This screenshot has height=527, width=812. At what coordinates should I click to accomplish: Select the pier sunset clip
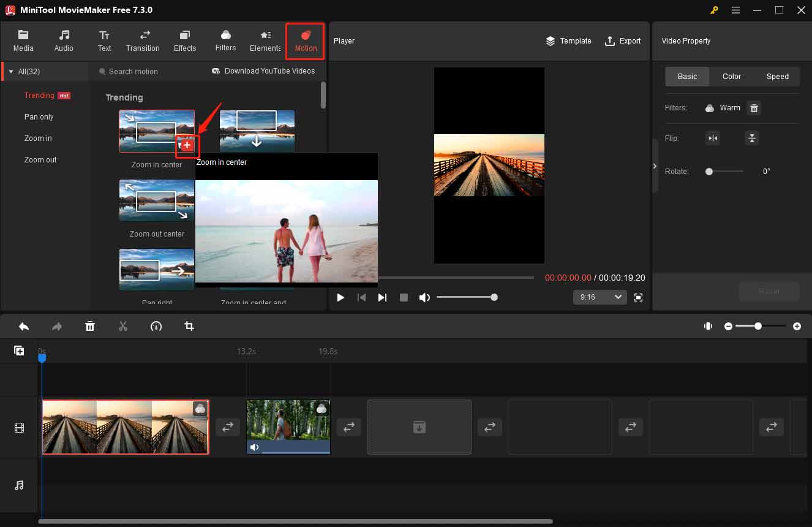tap(126, 427)
